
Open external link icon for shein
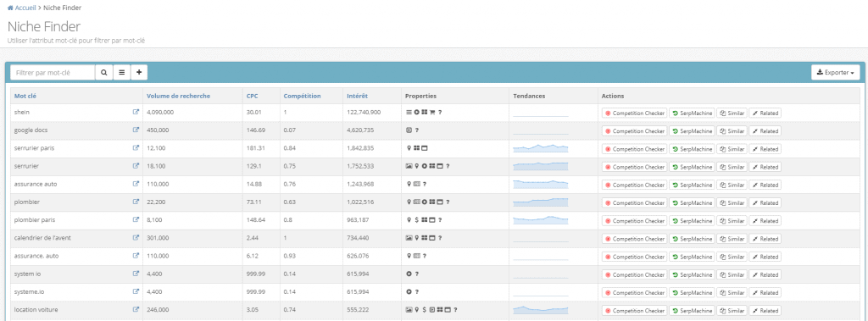[x=136, y=112]
